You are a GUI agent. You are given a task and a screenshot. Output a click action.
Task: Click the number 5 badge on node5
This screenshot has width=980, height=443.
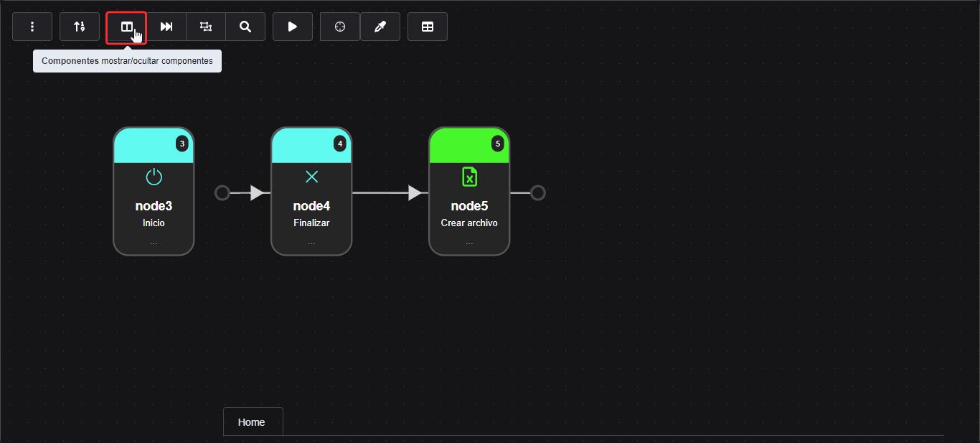click(x=498, y=144)
